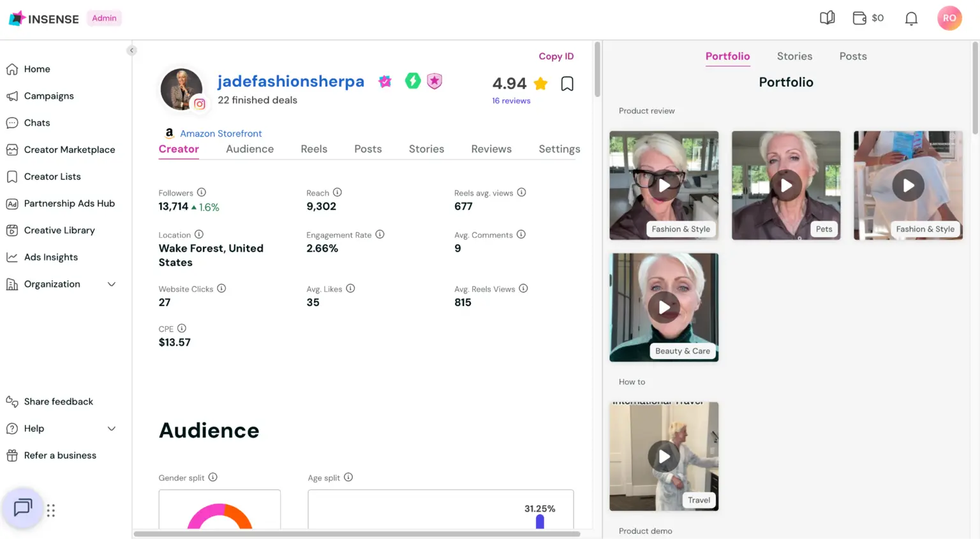Click the green lightning badge
Image resolution: width=980 pixels, height=539 pixels.
click(413, 81)
